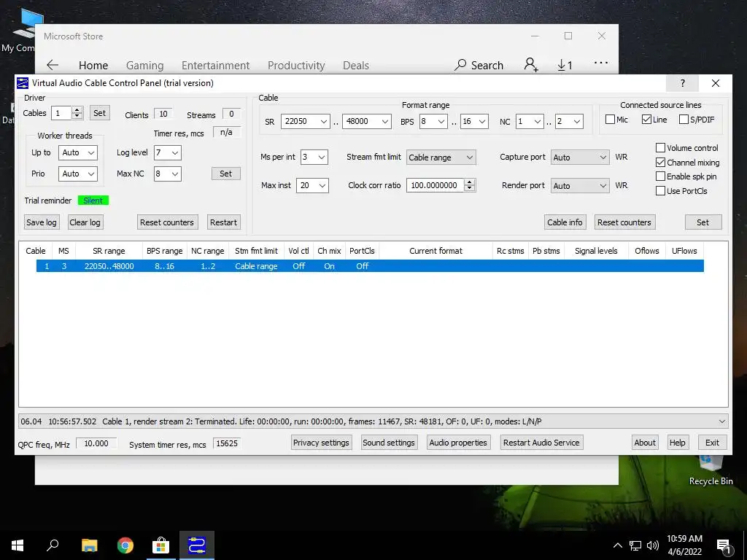Go to Home tab in Microsoft Store
This screenshot has height=560, width=747.
pos(93,65)
